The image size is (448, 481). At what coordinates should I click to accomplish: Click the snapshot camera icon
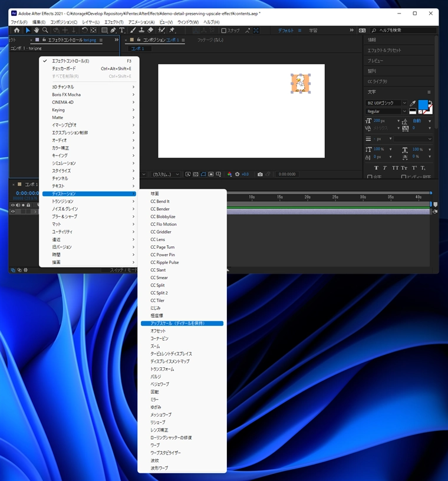(x=260, y=174)
